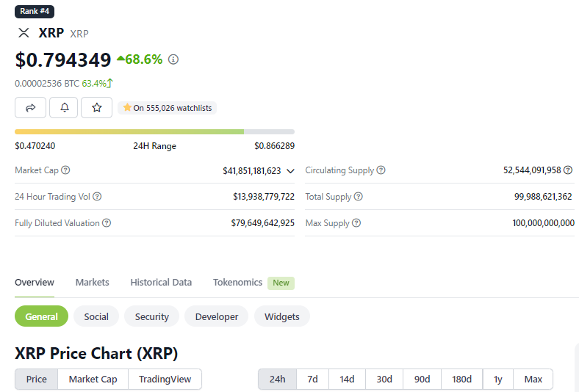The image size is (579, 392).
Task: Set chart range to 7d
Action: pos(312,379)
